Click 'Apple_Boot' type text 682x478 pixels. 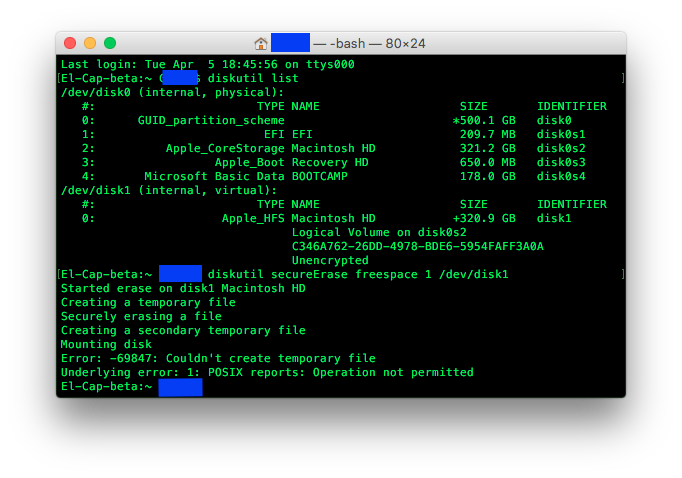tap(250, 162)
